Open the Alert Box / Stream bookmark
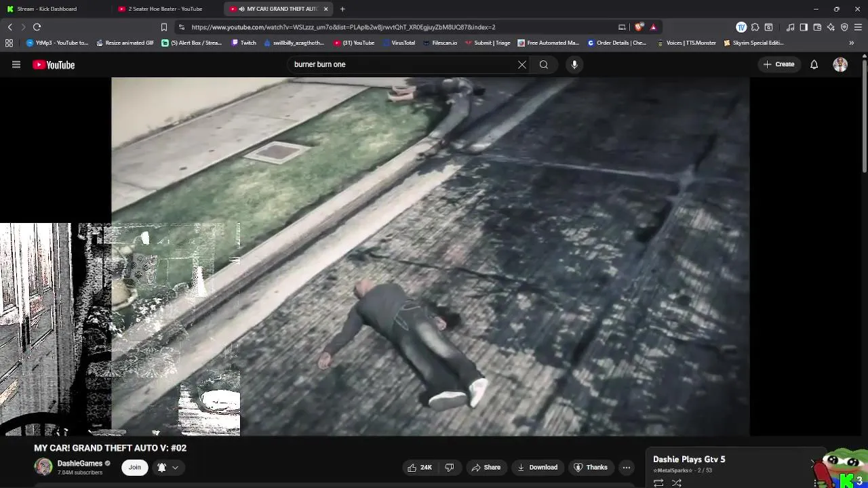868x488 pixels. click(192, 43)
